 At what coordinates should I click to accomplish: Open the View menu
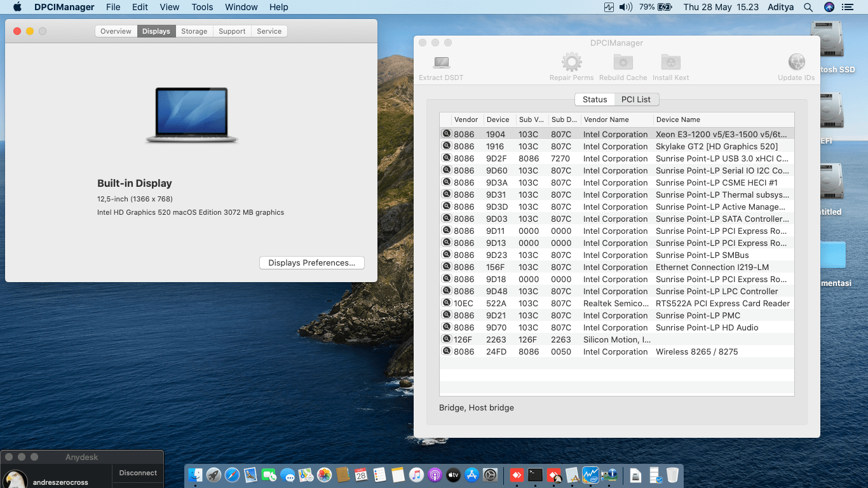(x=170, y=7)
